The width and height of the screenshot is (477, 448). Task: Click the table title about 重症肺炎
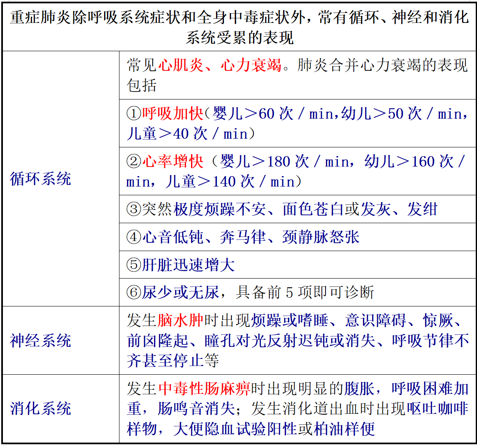pos(239,27)
